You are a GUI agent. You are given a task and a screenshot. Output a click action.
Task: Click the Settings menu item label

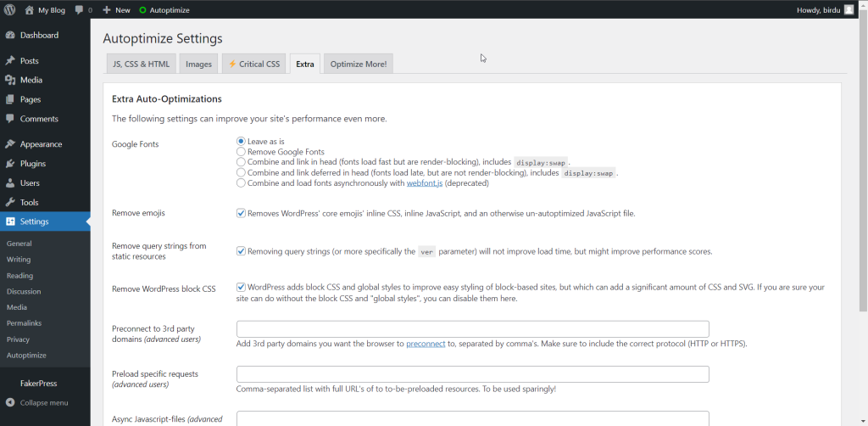coord(34,221)
